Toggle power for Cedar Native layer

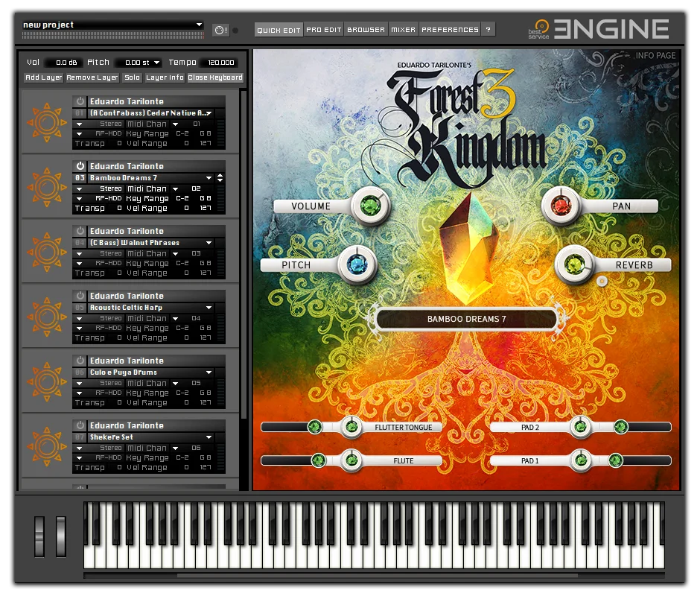(80, 101)
